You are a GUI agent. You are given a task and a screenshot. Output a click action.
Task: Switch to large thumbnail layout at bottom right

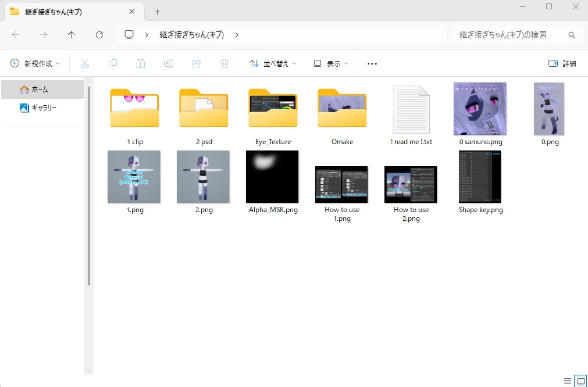coord(580,380)
